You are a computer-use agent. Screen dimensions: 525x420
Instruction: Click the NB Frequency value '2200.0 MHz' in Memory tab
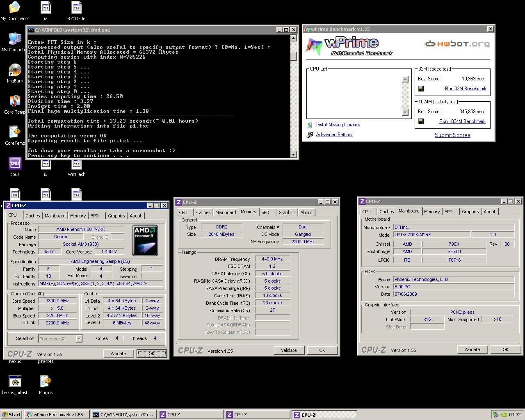pos(303,242)
